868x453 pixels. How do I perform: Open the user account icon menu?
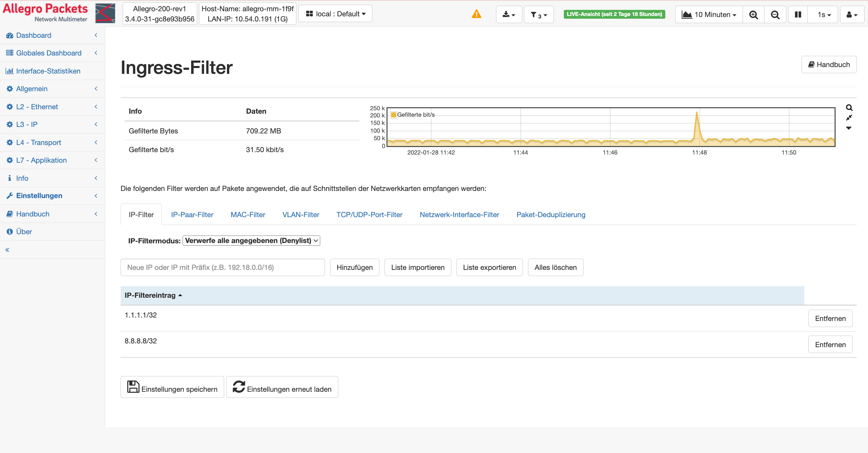pyautogui.click(x=852, y=14)
